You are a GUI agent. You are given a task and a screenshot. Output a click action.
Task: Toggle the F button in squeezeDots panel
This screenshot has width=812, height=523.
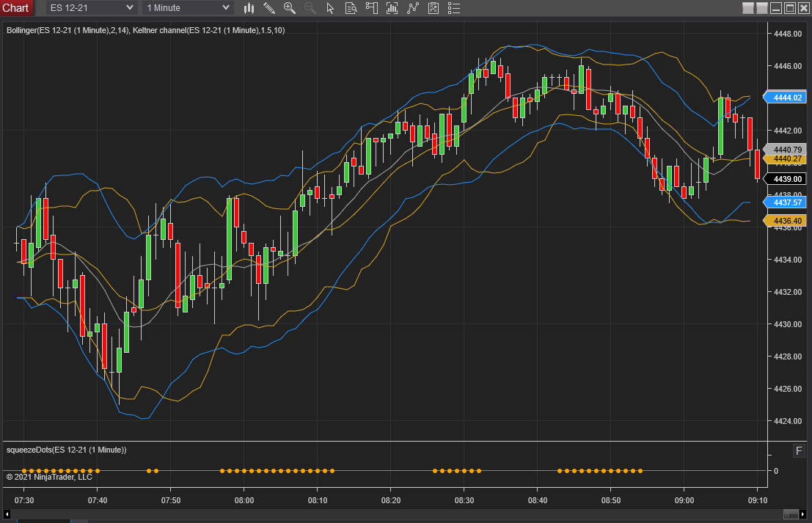[798, 450]
